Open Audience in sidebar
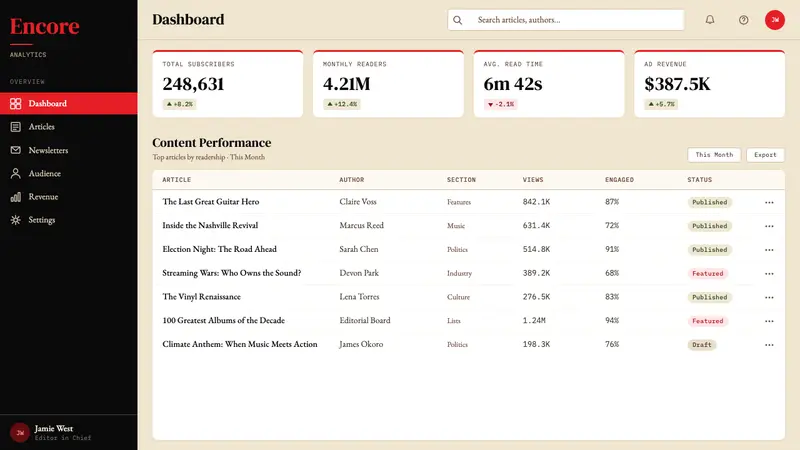This screenshot has width=800, height=450. pos(68,173)
